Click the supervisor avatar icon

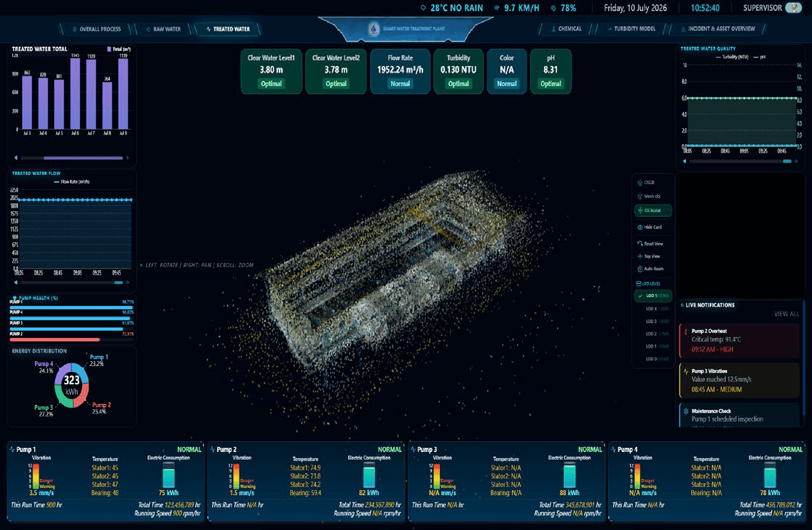point(793,8)
